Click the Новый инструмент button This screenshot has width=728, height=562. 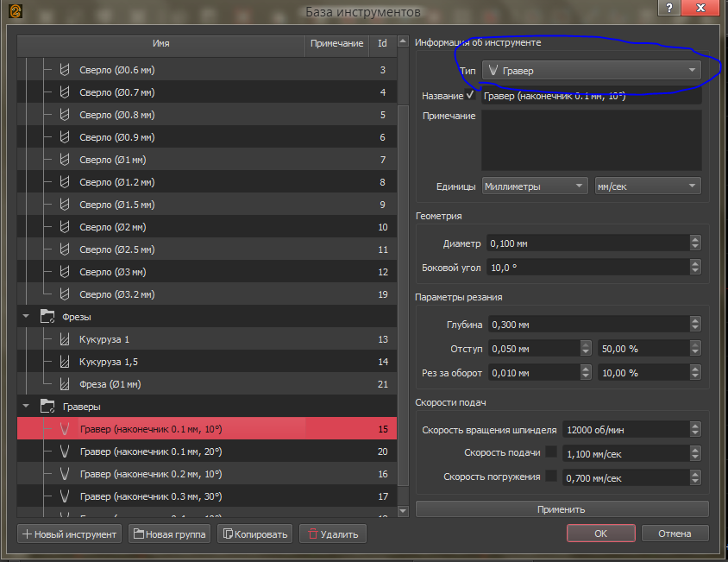coord(70,534)
